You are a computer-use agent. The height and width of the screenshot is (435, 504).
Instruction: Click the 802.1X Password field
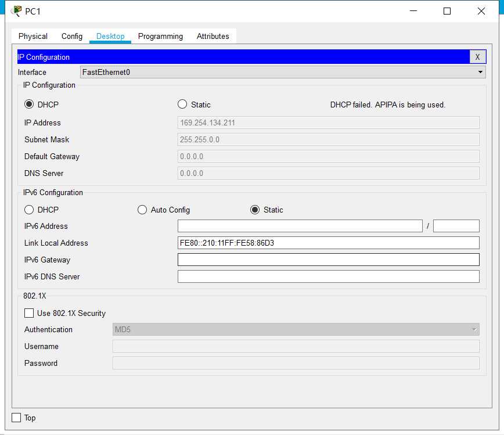296,363
